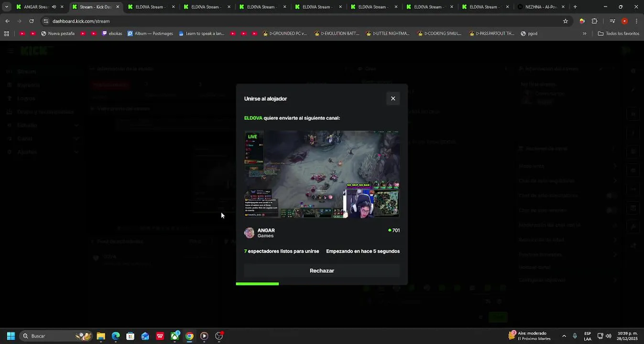Open the Nueva pestaña bookmark
Viewport: 644px width, 344px height.
click(x=58, y=33)
